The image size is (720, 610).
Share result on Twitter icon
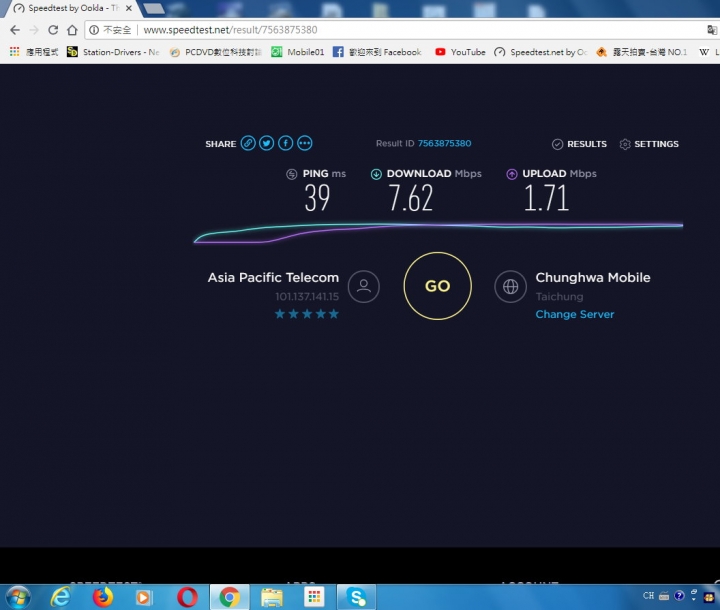click(267, 143)
